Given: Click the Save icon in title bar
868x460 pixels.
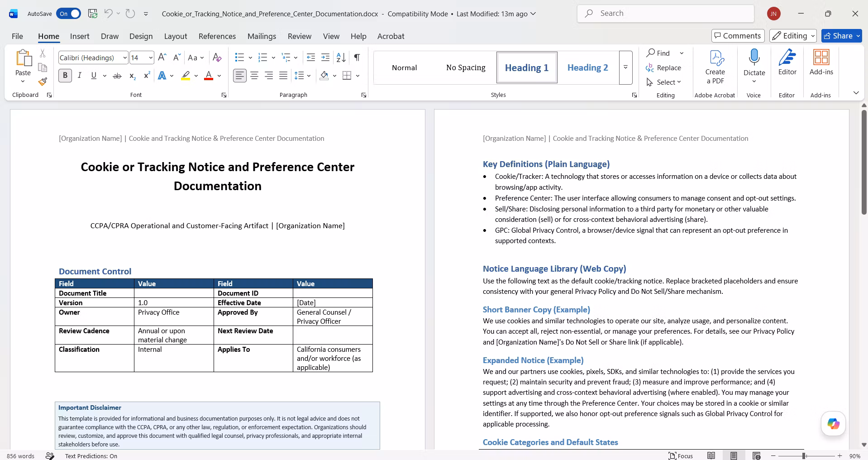Looking at the screenshot, I should click(93, 14).
